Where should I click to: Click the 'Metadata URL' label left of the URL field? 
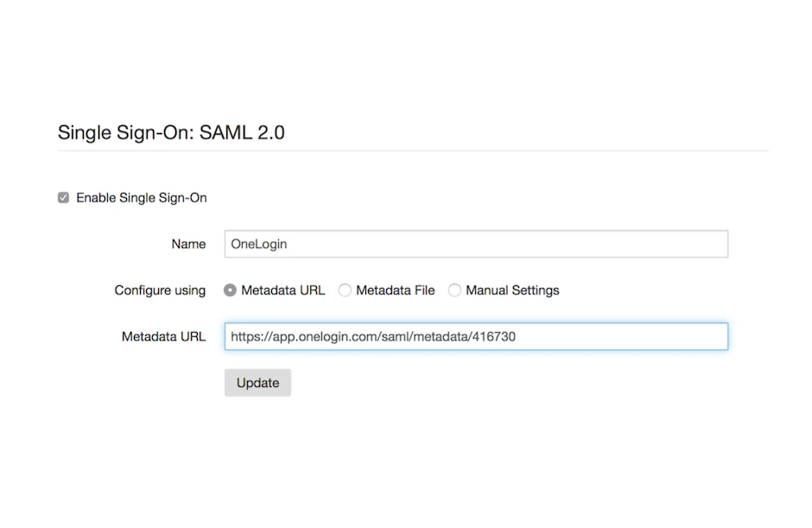163,337
